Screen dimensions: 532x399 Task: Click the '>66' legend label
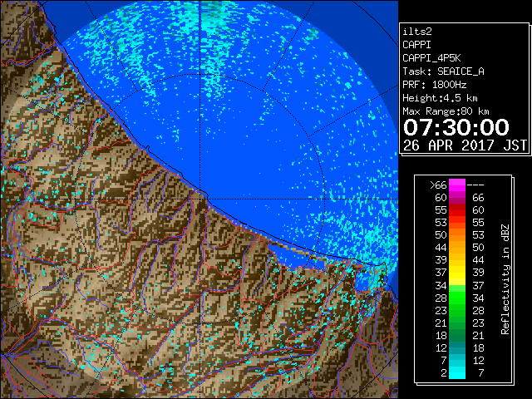pyautogui.click(x=438, y=185)
